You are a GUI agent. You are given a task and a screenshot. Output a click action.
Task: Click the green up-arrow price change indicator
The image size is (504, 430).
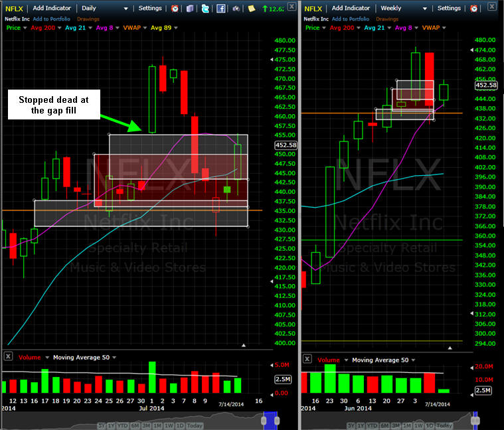pos(273,9)
